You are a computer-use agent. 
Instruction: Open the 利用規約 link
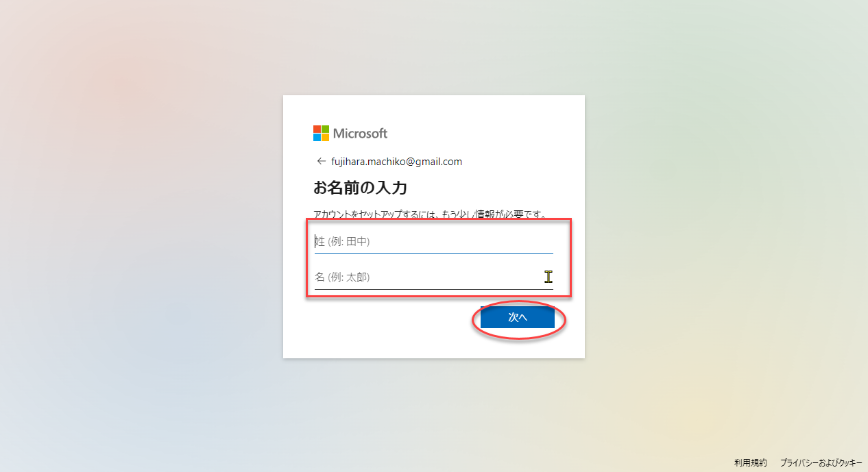[x=750, y=463]
